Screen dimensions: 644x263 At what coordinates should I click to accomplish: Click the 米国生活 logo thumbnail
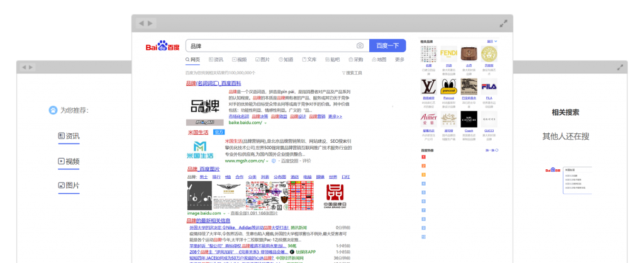199,150
